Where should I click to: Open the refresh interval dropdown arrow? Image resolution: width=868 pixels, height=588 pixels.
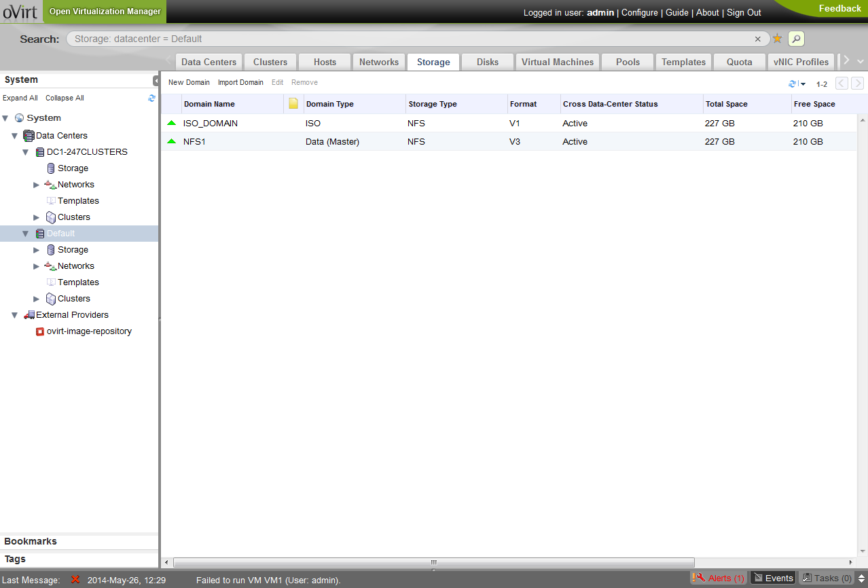(x=803, y=84)
